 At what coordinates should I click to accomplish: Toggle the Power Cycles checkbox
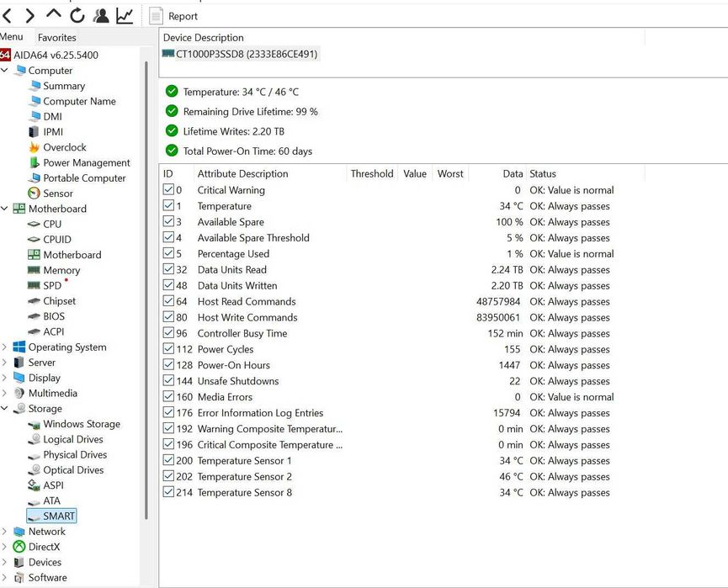[168, 348]
